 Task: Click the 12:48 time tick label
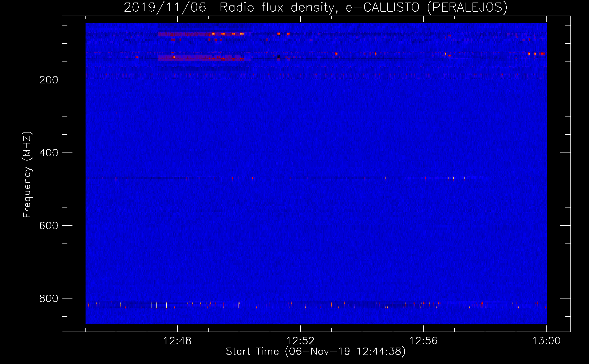178,341
